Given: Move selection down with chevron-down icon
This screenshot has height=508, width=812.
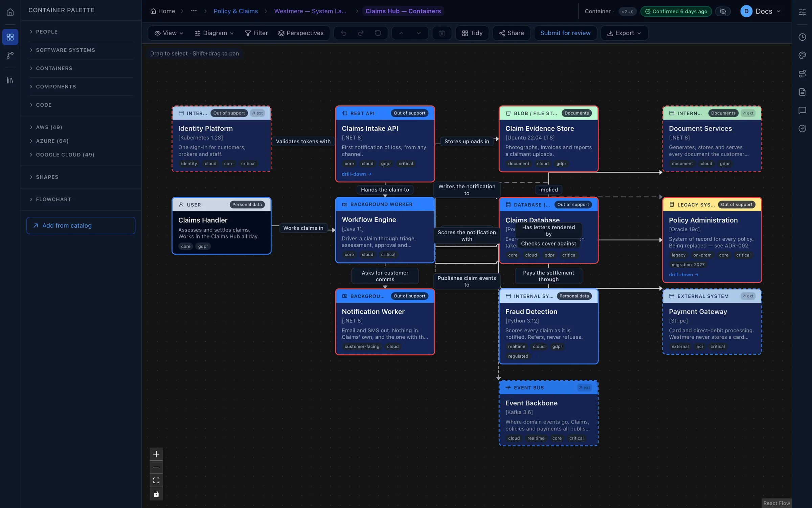Looking at the screenshot, I should pyautogui.click(x=419, y=33).
